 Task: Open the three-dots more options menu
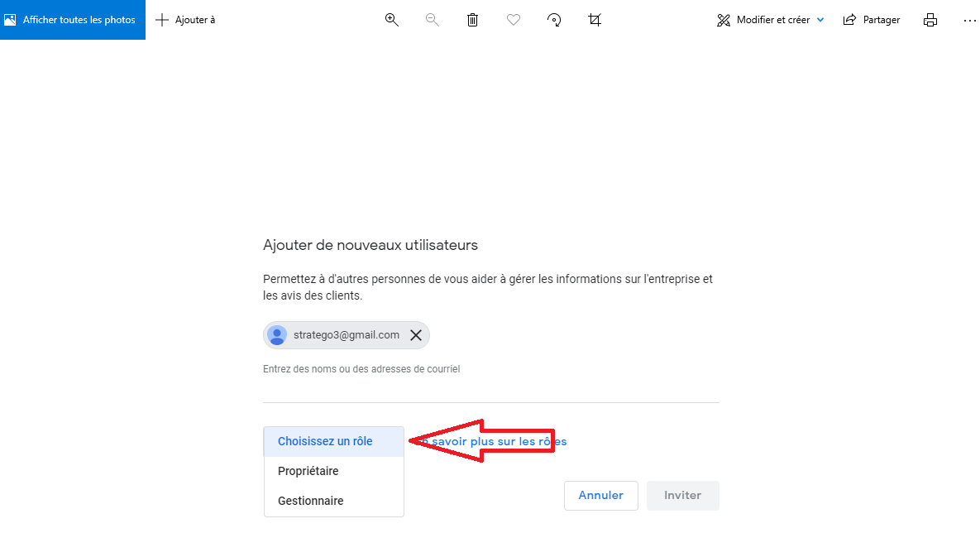coord(969,19)
